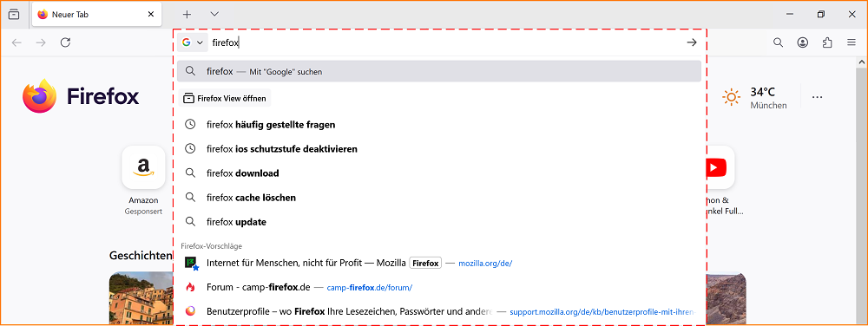Open the story thumbnail with colorful houses
Screen dimensions: 868x326
[x=141, y=298]
